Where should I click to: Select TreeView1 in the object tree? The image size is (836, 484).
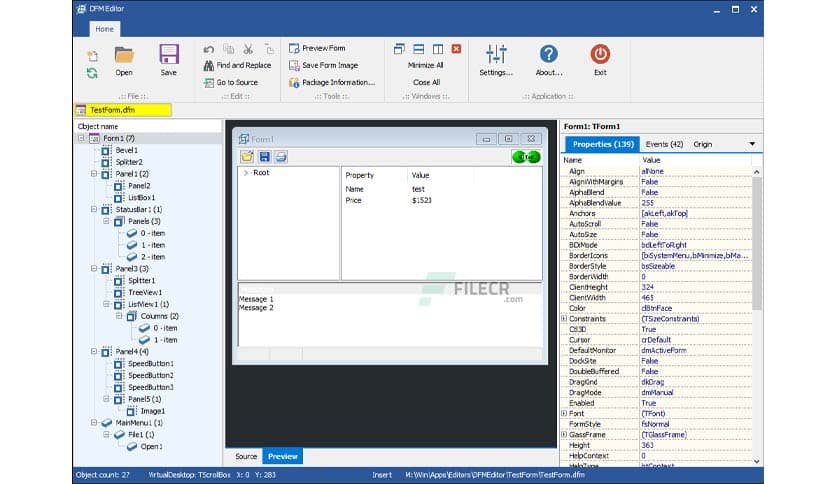coord(144,293)
